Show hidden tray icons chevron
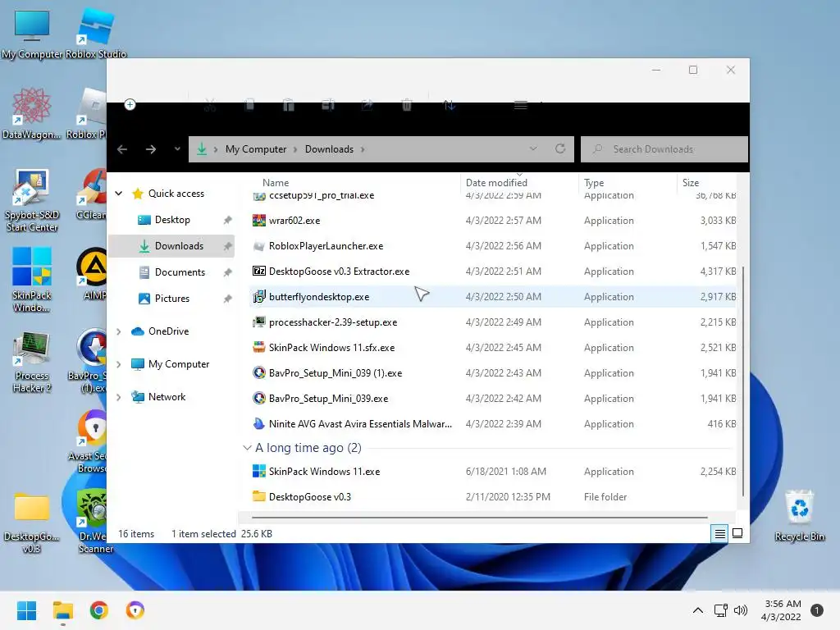This screenshot has height=630, width=840. pos(698,610)
